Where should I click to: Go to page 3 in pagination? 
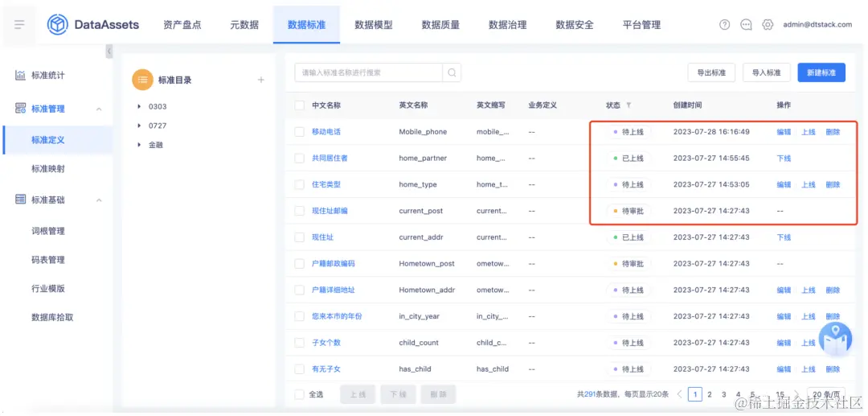pyautogui.click(x=723, y=394)
